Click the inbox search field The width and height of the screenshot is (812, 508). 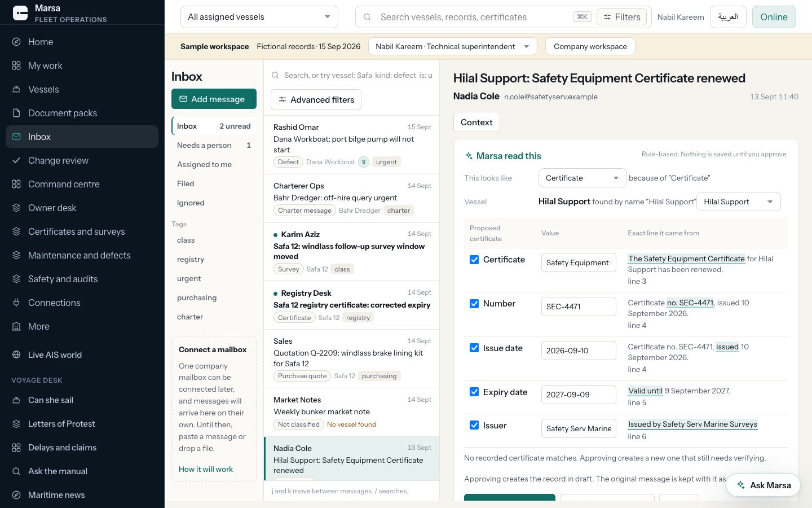pos(352,75)
